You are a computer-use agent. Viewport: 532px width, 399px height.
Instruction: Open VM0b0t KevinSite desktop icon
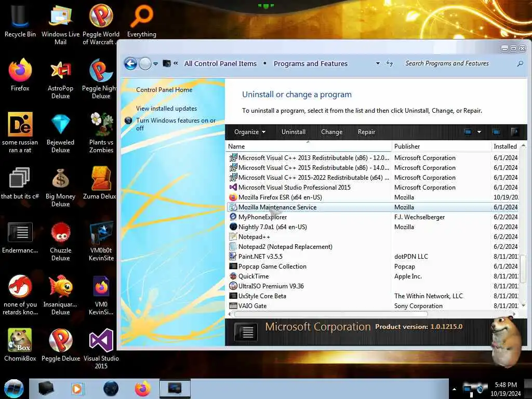pos(101,241)
